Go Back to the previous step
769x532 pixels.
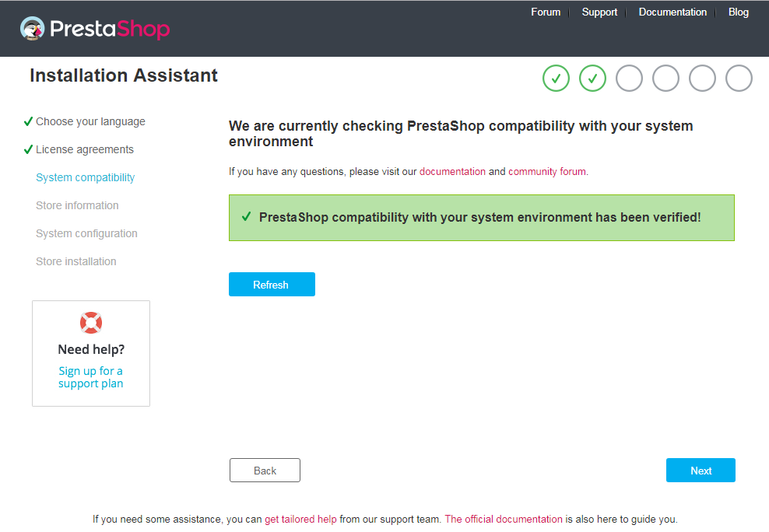point(265,471)
